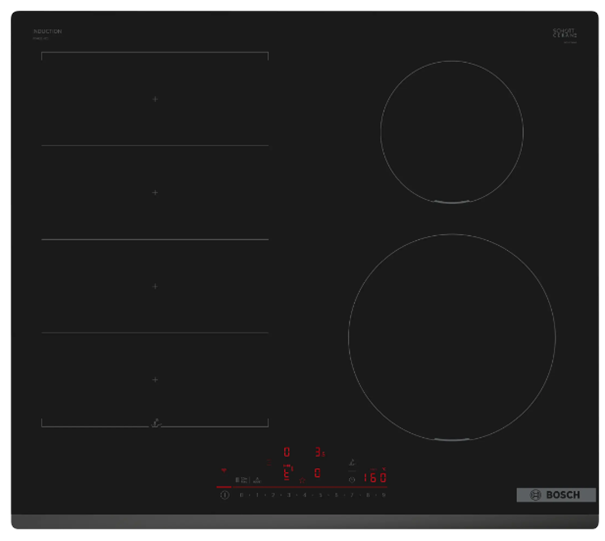
Task: Tap the pan icon at the flex zone bottom edge
Action: click(x=155, y=423)
